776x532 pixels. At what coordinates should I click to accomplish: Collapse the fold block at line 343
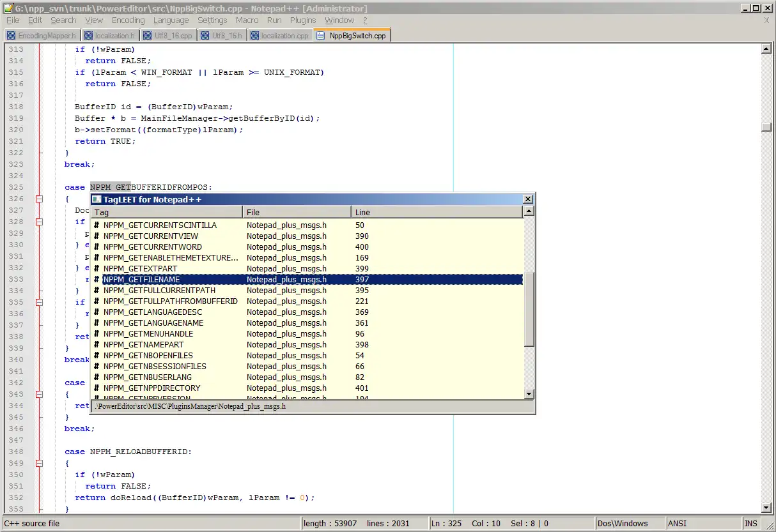point(39,394)
